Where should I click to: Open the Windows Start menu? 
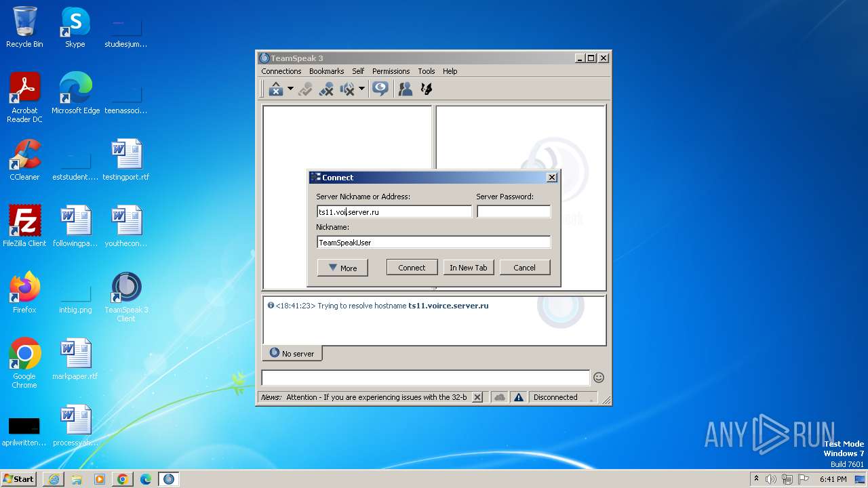tap(19, 479)
